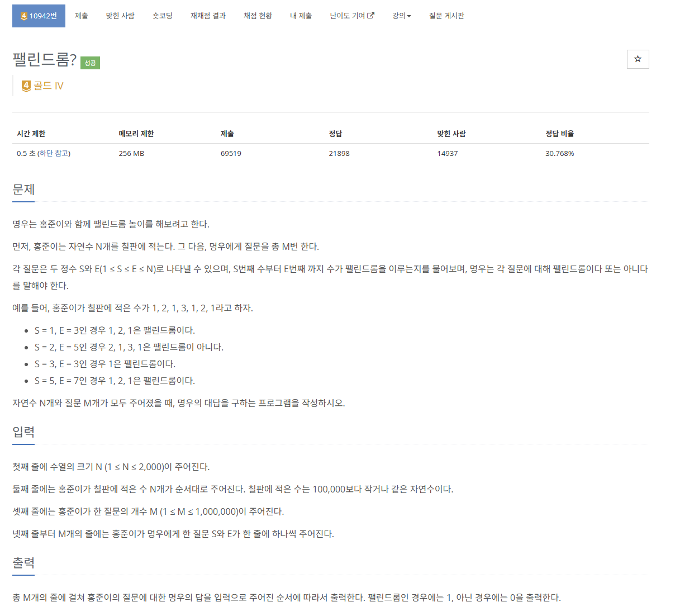Viewport: 680px width, 616px height.
Task: Click the Gold IV tier badge icon
Action: pos(26,85)
